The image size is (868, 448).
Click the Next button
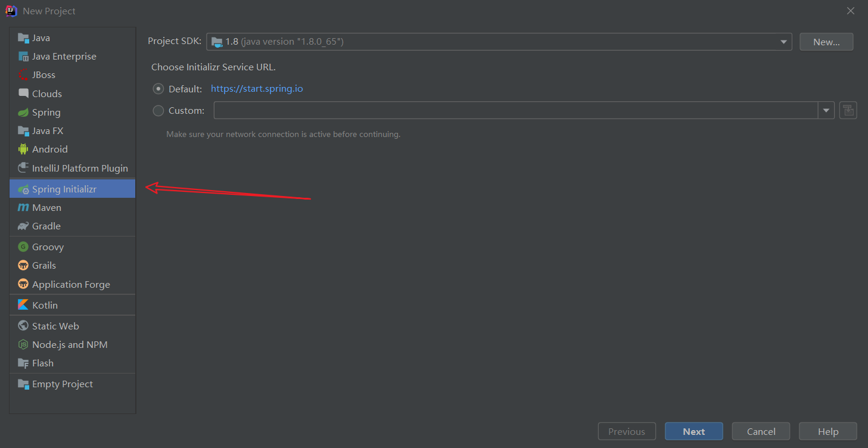(694, 431)
